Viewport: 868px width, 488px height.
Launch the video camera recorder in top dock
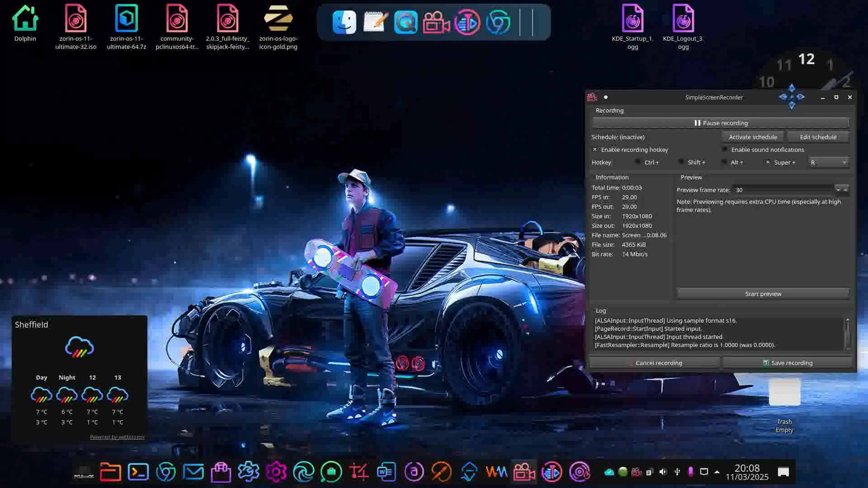pyautogui.click(x=436, y=22)
